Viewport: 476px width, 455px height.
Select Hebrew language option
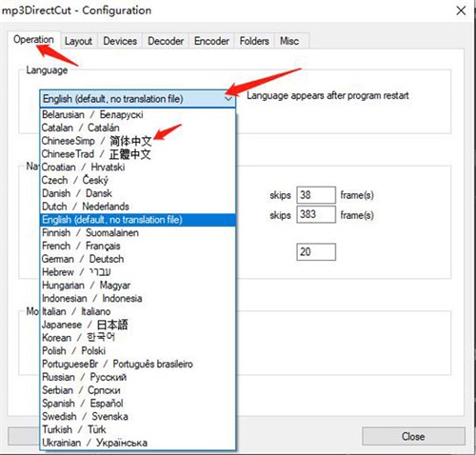point(138,272)
